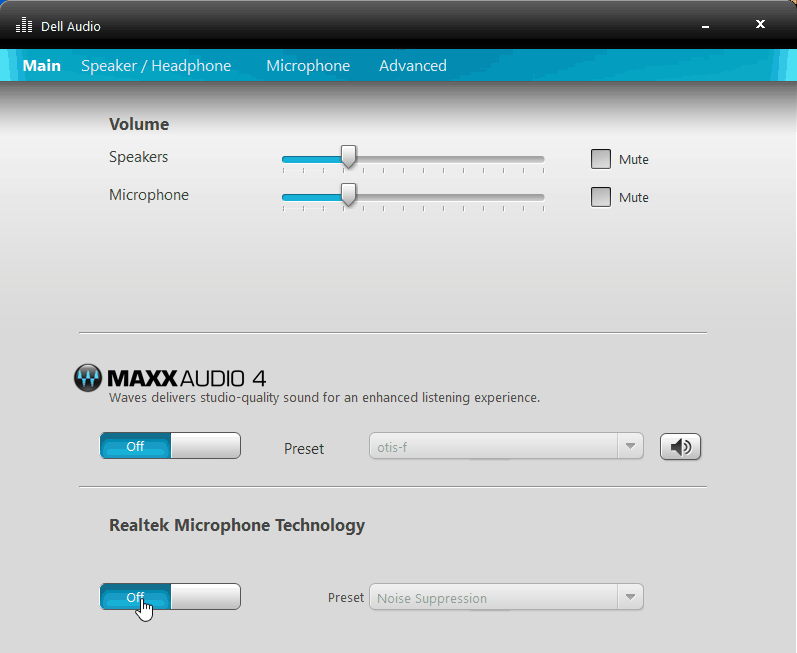Click the 'Volume' heading text
This screenshot has height=653, width=797.
pyautogui.click(x=139, y=124)
